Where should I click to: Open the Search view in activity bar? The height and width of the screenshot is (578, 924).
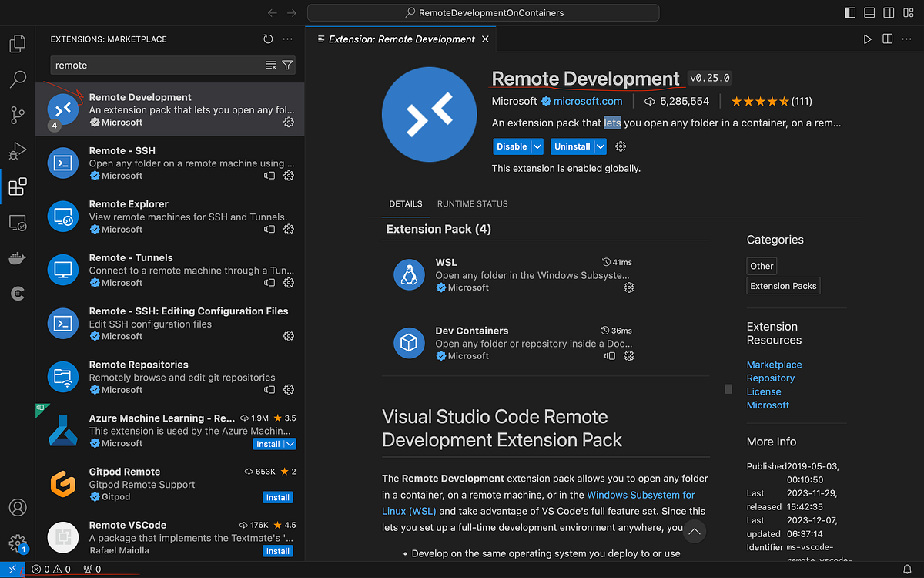pyautogui.click(x=17, y=79)
